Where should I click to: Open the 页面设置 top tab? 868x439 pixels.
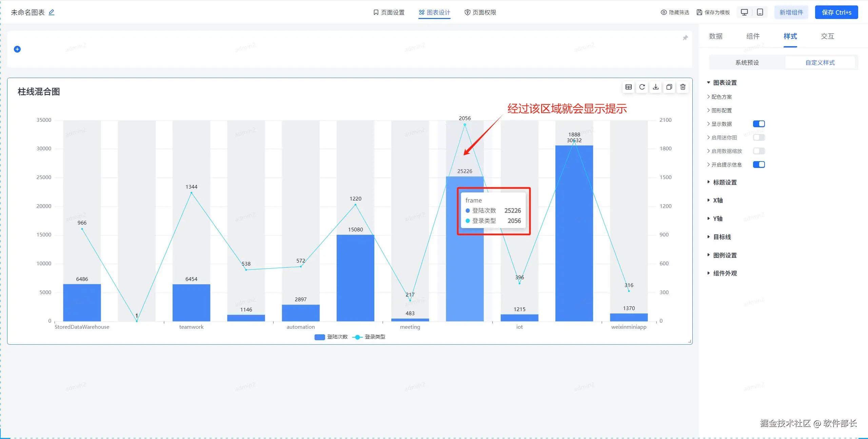click(x=389, y=13)
